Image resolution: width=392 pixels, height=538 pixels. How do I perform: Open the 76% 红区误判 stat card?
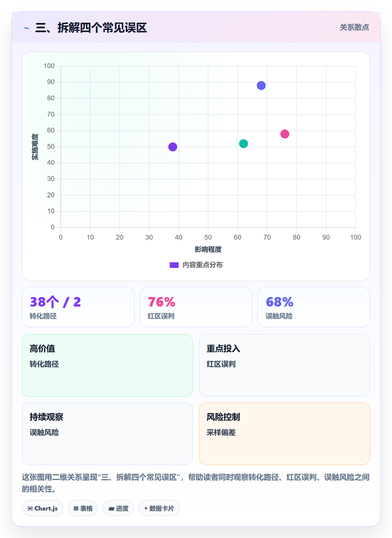pyautogui.click(x=196, y=307)
